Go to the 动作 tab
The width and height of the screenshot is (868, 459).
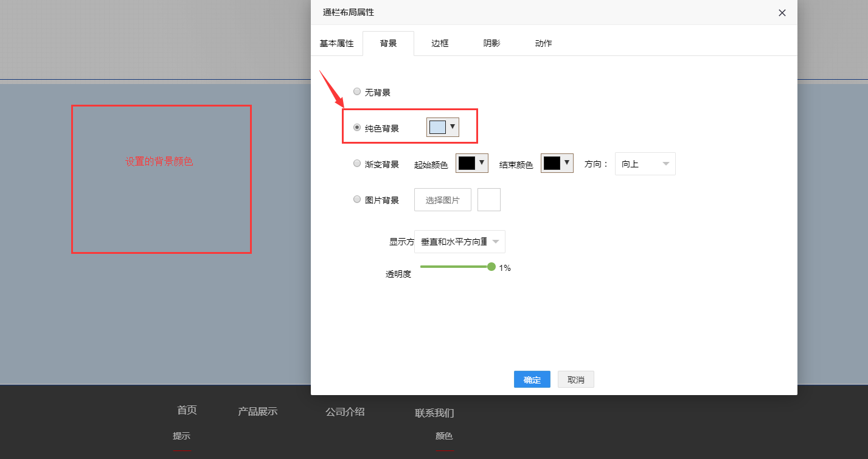[x=543, y=44]
